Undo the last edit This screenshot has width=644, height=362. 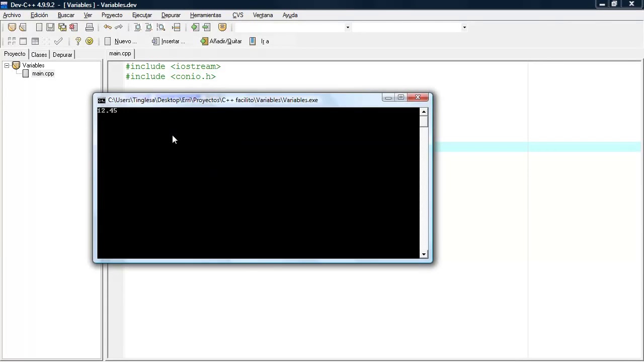[108, 27]
